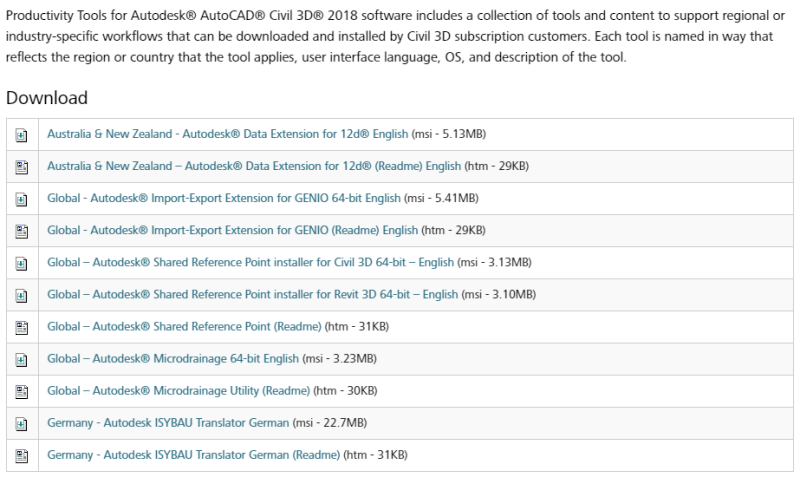This screenshot has height=484, width=800.
Task: Click document icon beside ISYBAU Translator German (Readme)
Action: (21, 456)
